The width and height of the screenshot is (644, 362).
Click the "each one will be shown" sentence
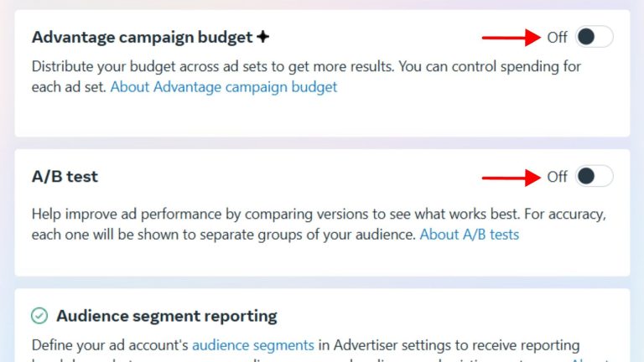click(x=223, y=235)
